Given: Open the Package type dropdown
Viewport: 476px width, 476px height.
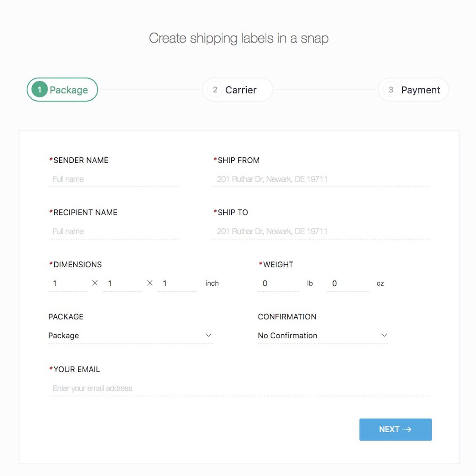Looking at the screenshot, I should click(x=131, y=335).
